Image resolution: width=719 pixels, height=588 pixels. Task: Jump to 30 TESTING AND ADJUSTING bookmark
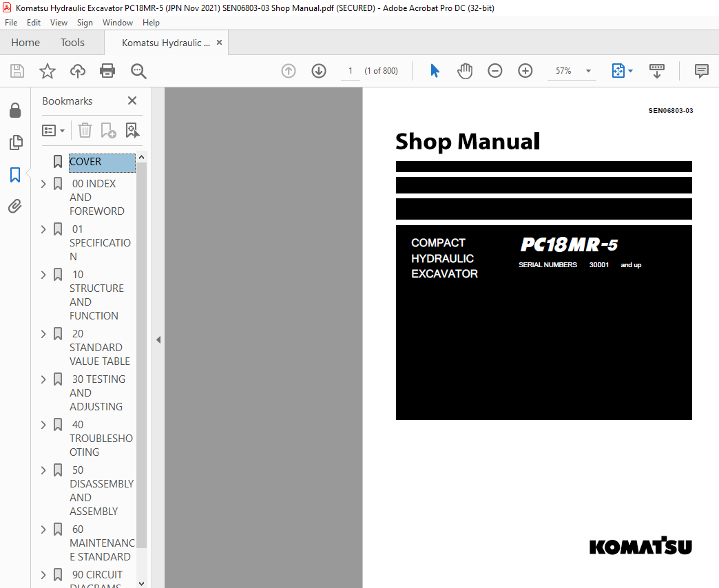click(97, 392)
